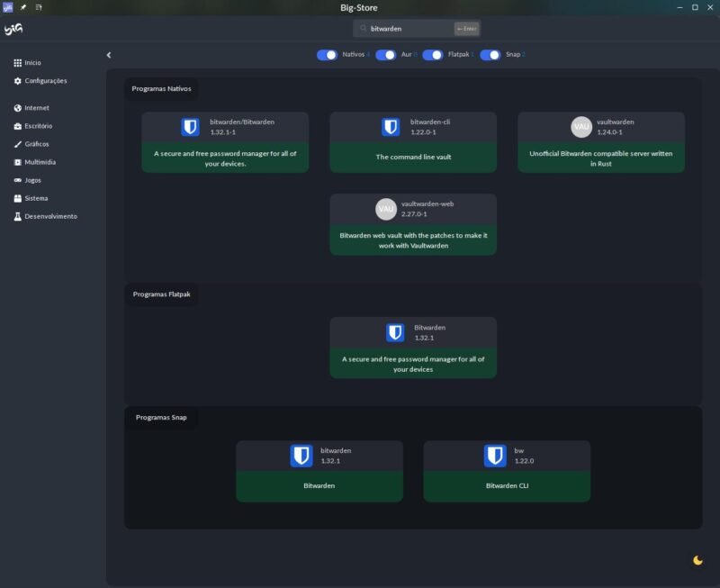Click the Início grid icon in sidebar
The height and width of the screenshot is (588, 720).
17,63
